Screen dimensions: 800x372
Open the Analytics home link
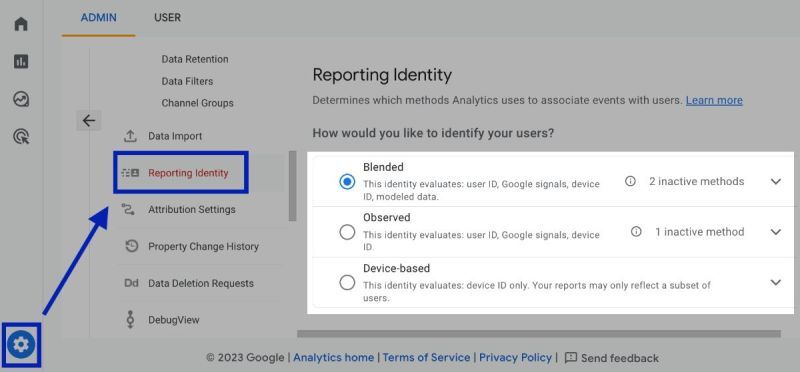click(x=334, y=358)
